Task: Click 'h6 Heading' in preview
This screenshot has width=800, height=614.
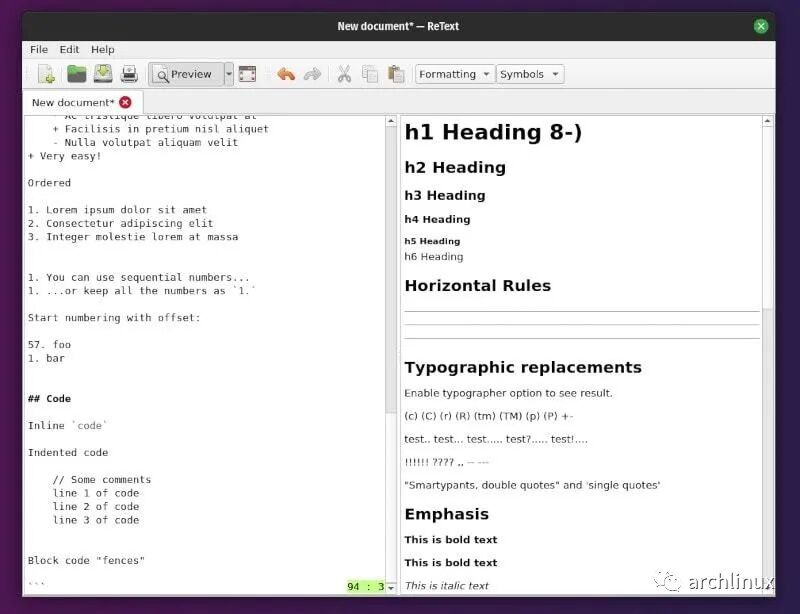Action: click(x=434, y=257)
